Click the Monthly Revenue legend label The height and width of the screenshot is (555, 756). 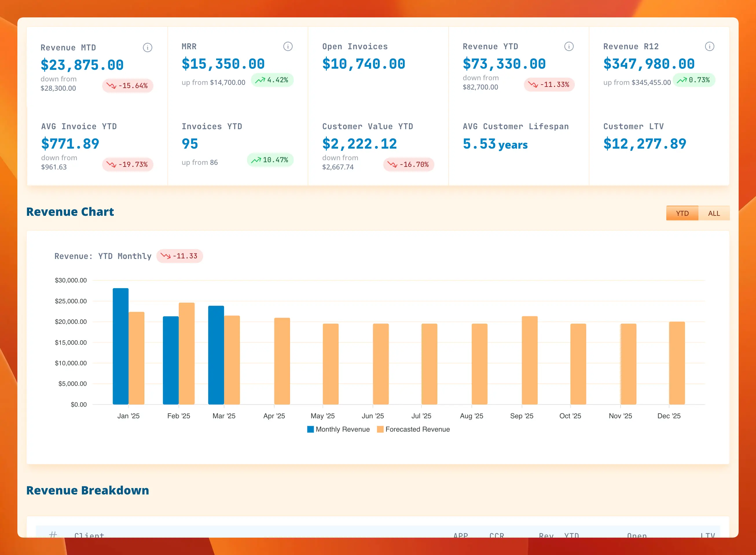point(342,429)
